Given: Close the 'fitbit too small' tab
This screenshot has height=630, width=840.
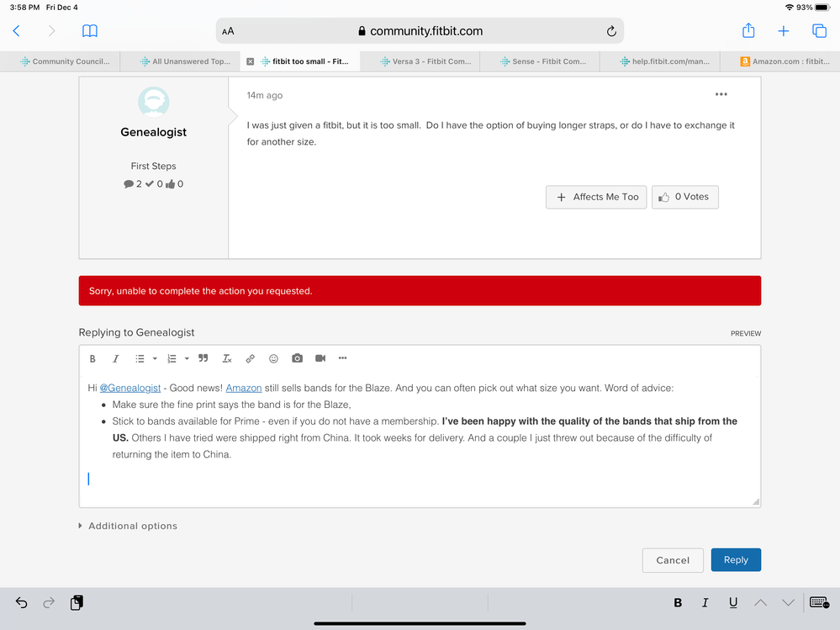Looking at the screenshot, I should (250, 61).
